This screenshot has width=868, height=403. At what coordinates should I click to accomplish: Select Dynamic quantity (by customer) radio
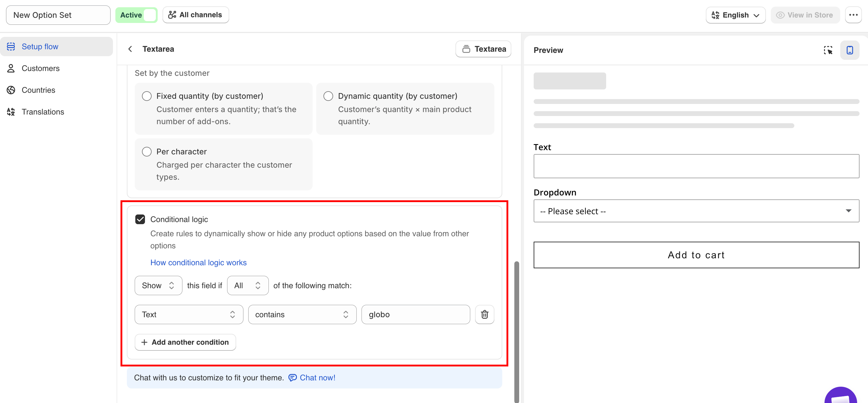click(x=328, y=96)
